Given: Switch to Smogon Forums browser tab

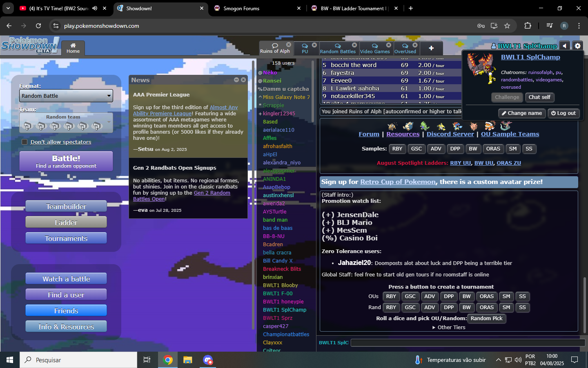Looking at the screenshot, I should (x=257, y=8).
